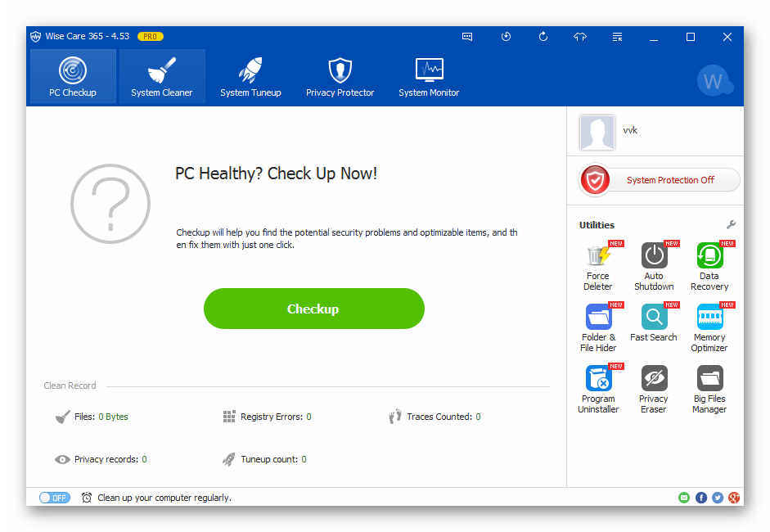
Task: Click the large question mark status circle
Action: pyautogui.click(x=110, y=203)
